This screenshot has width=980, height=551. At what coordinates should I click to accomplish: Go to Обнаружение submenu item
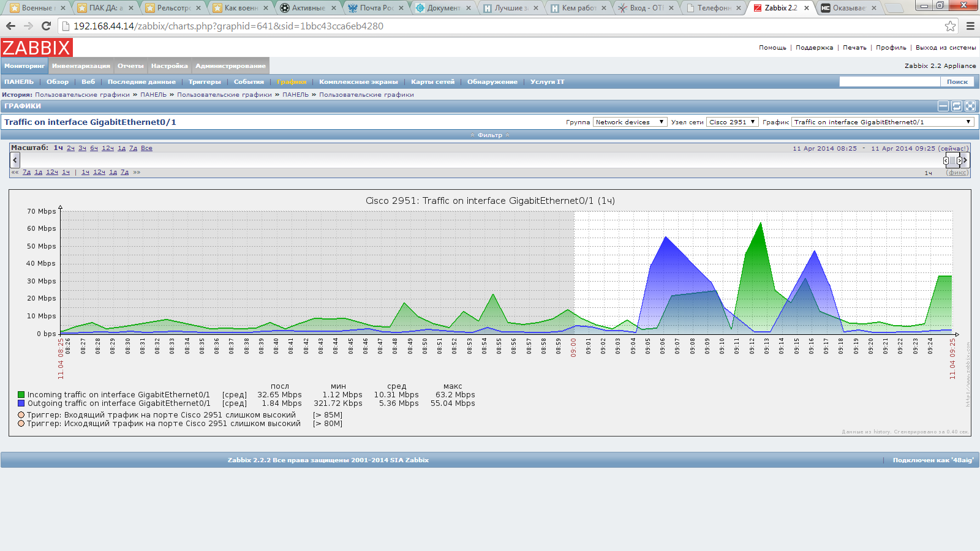pyautogui.click(x=492, y=81)
